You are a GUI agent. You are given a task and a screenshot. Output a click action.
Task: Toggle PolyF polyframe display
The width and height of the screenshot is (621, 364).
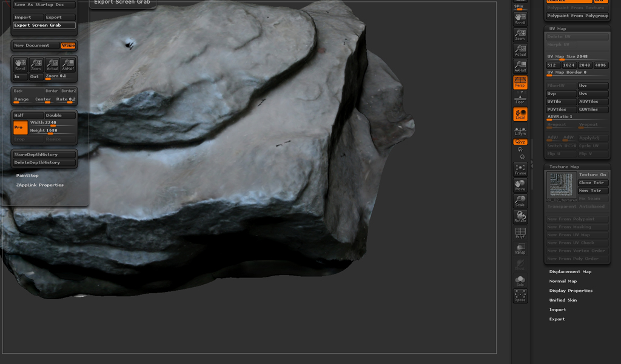coord(520,233)
